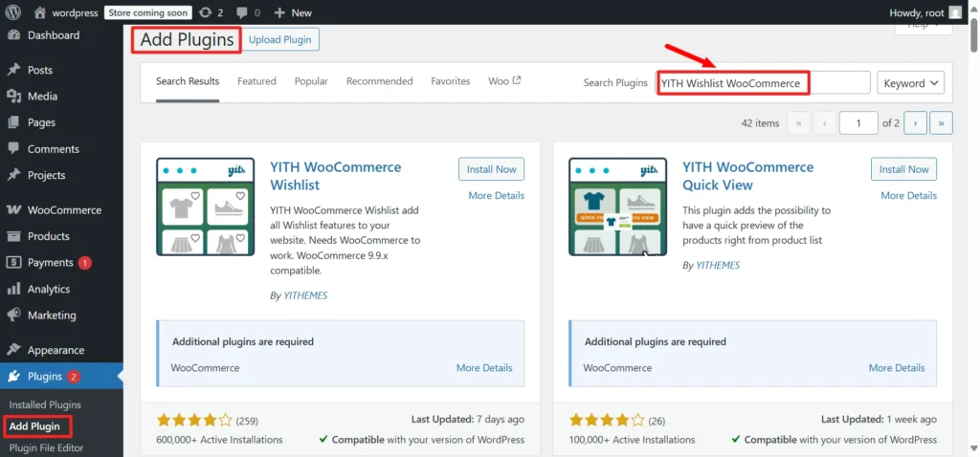This screenshot has width=980, height=457.
Task: Click the Pages icon in sidebar
Action: pyautogui.click(x=13, y=122)
